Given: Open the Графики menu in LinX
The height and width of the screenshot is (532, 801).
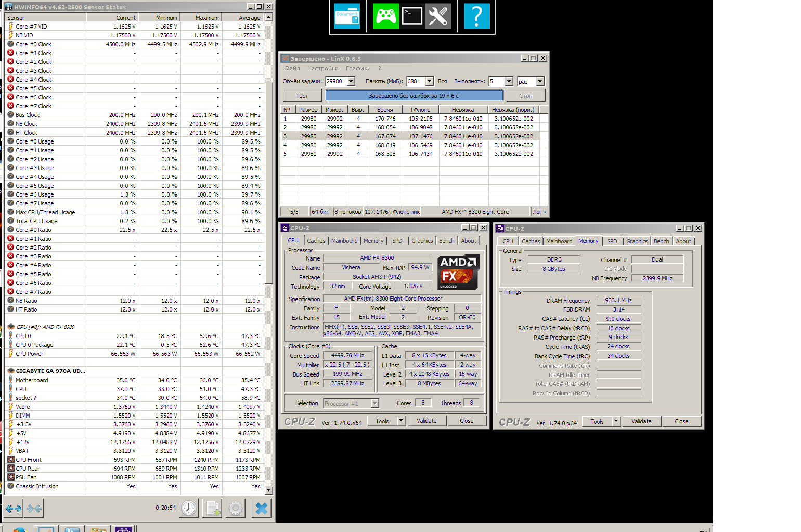Looking at the screenshot, I should tap(358, 68).
